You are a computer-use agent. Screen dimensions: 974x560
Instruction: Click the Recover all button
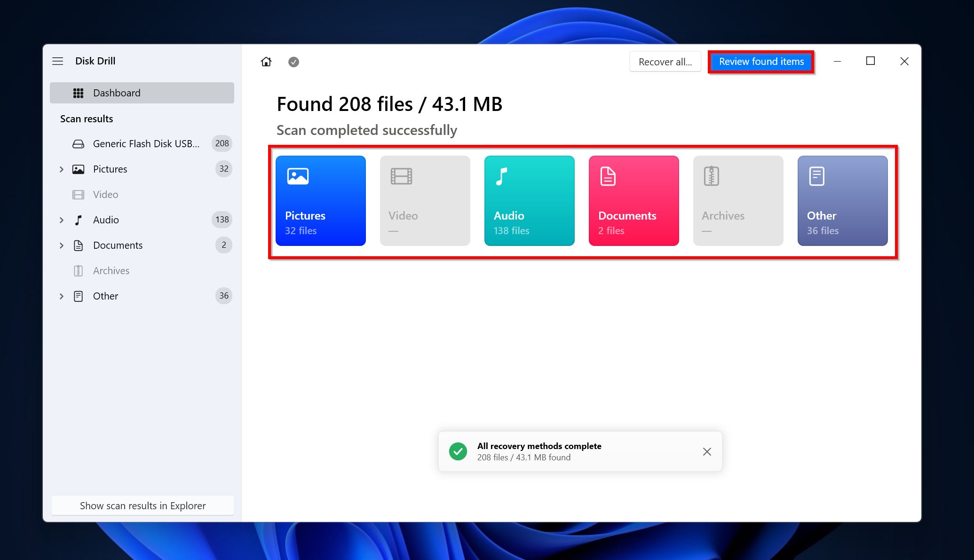click(665, 61)
